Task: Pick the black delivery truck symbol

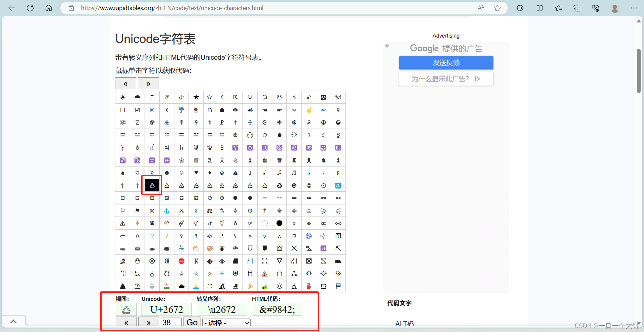Action: pyautogui.click(x=338, y=261)
